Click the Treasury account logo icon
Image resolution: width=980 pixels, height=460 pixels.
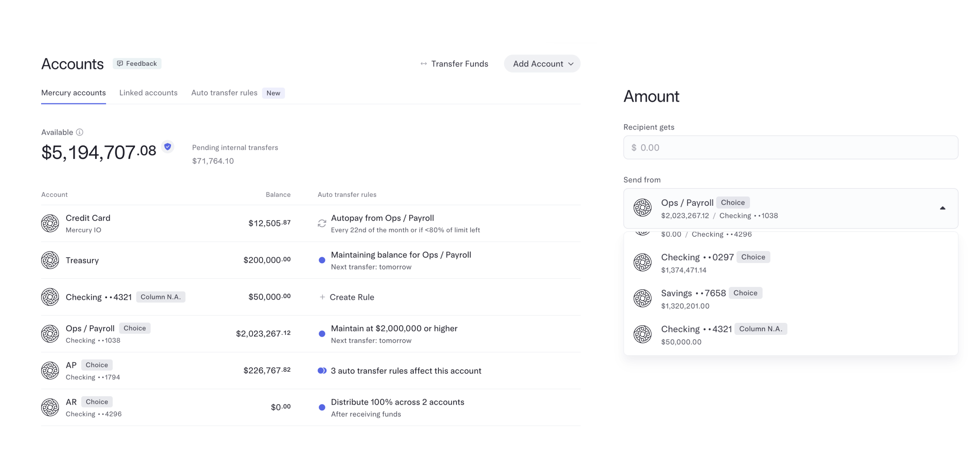click(50, 260)
